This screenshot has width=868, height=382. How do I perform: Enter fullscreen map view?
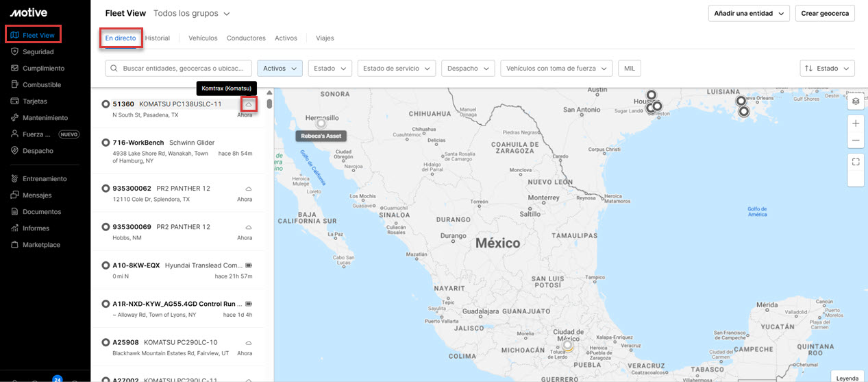[x=856, y=162]
